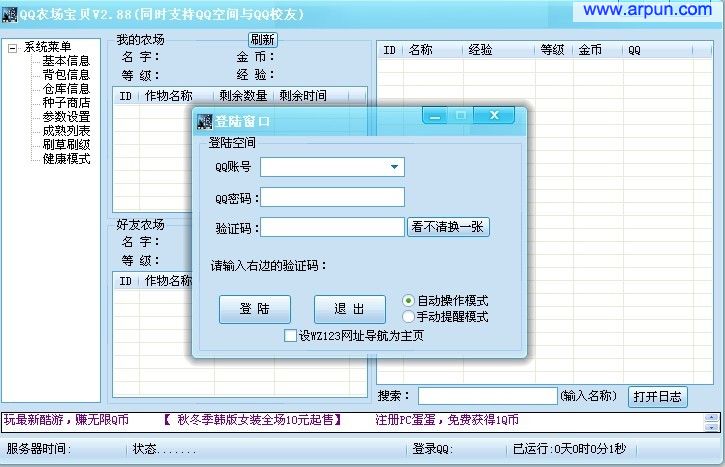Sort friends list by 等级 column
The width and height of the screenshot is (725, 467).
pos(554,50)
